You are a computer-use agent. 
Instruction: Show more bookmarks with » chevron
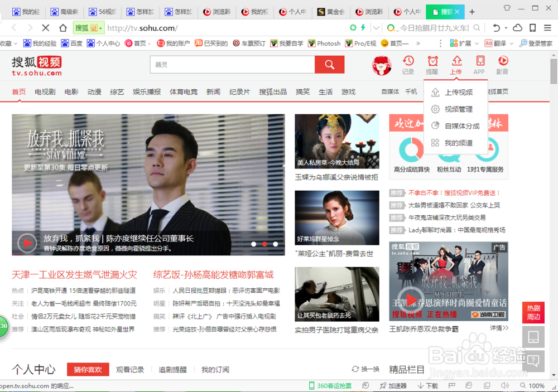pyautogui.click(x=418, y=43)
